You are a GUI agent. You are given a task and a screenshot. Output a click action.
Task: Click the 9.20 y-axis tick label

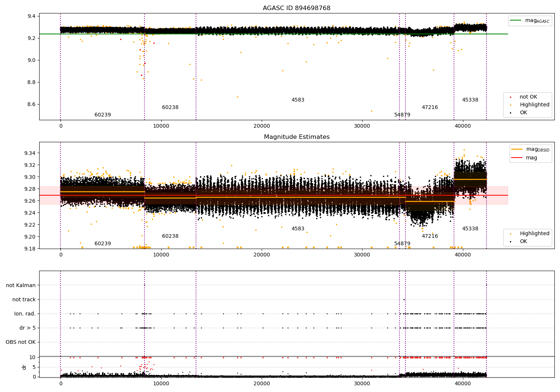click(x=30, y=237)
